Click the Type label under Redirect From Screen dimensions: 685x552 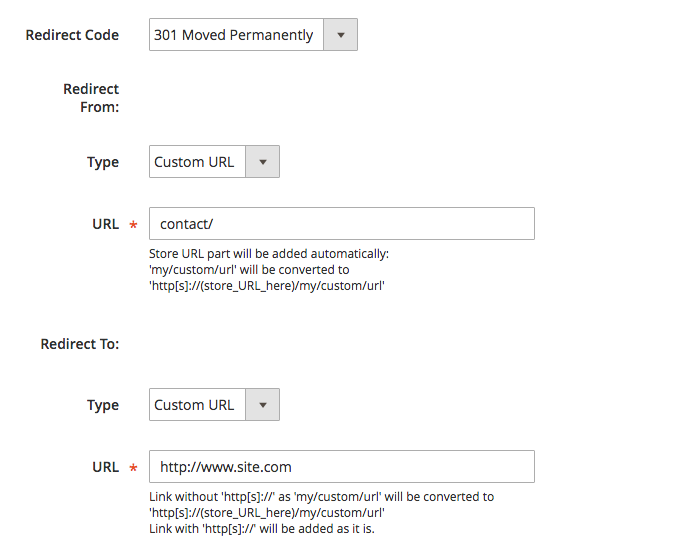102,162
